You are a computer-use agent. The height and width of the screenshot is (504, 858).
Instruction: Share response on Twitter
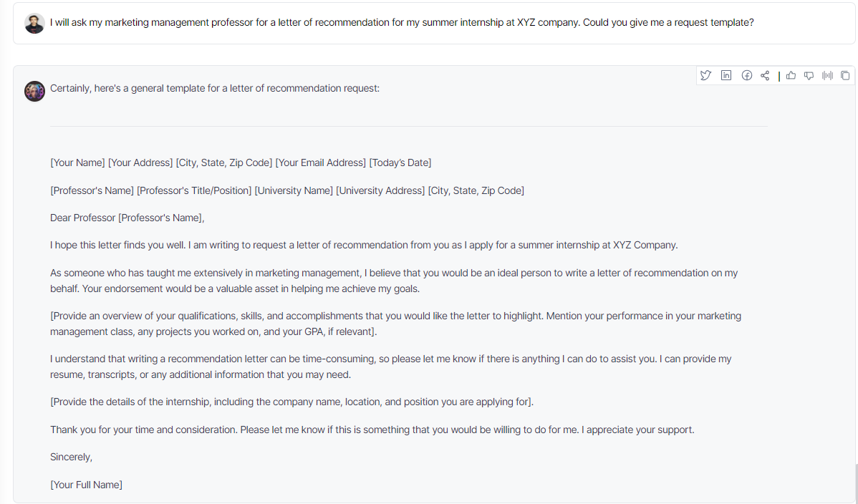706,75
